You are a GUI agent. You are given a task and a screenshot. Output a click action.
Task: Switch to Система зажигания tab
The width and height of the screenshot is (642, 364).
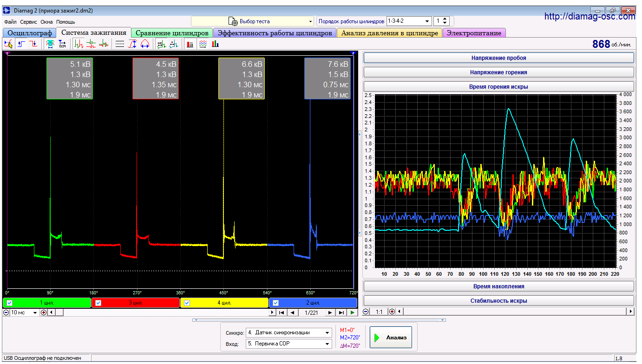[x=93, y=32]
